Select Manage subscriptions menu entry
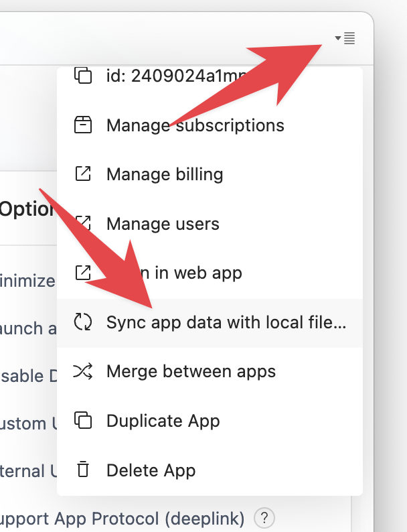This screenshot has width=407, height=532. coord(210,125)
